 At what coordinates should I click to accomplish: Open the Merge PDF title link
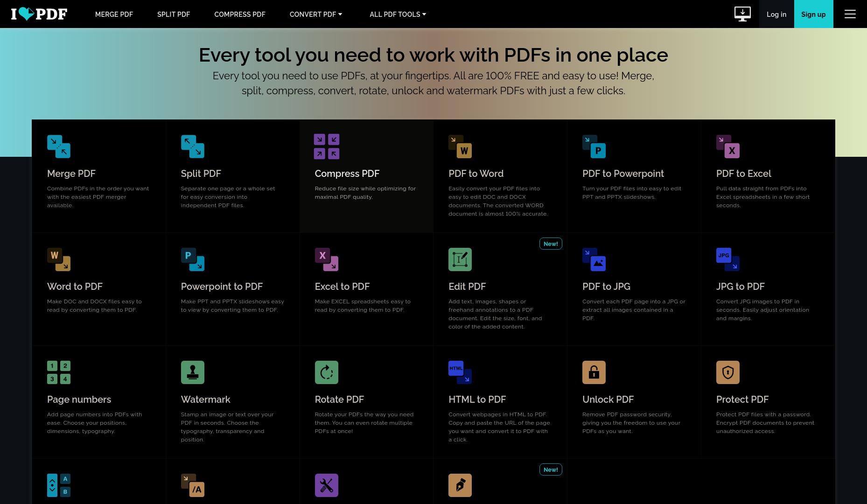[71, 174]
